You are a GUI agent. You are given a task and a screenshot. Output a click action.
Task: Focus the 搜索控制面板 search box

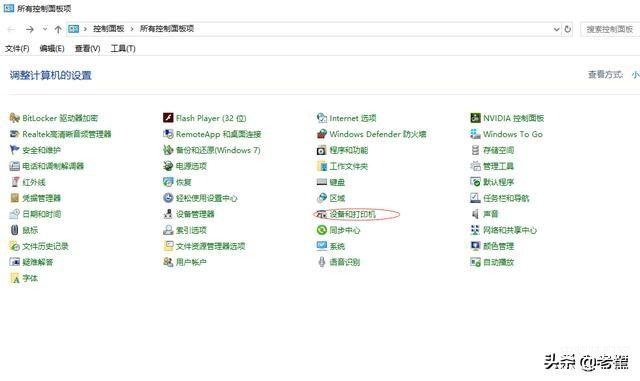click(610, 29)
